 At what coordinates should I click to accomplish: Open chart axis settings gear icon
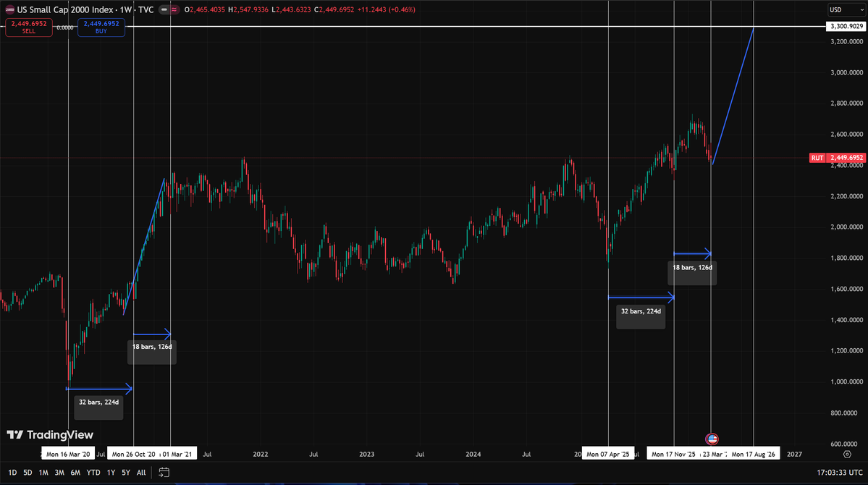coord(847,454)
